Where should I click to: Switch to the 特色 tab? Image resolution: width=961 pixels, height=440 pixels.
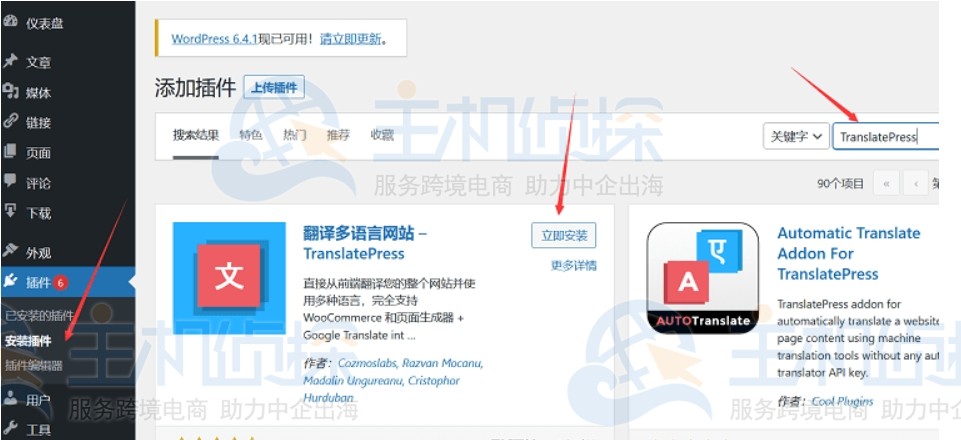(251, 135)
